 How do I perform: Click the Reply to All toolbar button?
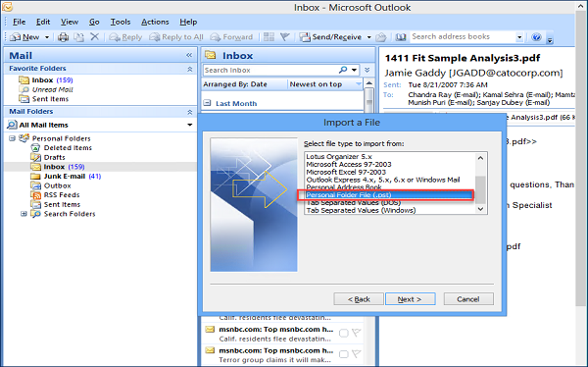pyautogui.click(x=176, y=37)
